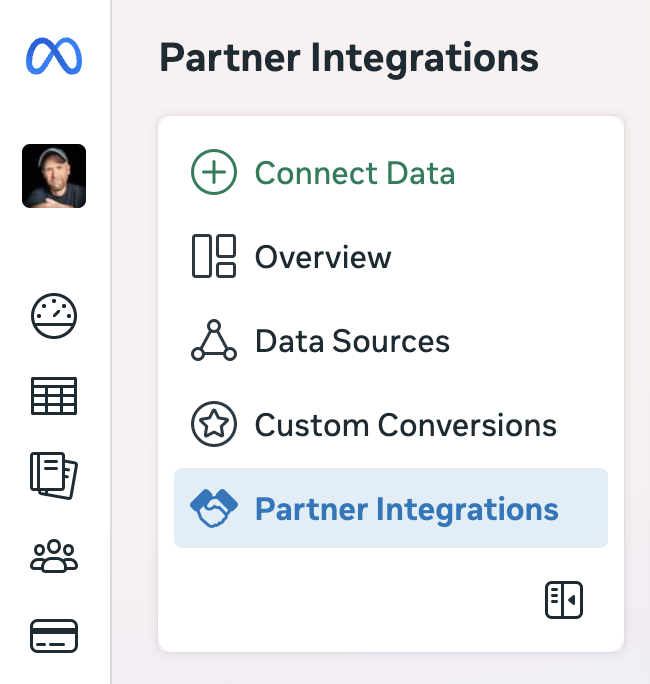This screenshot has width=650, height=684.
Task: Open the stacked documents reporting icon
Action: 54,475
